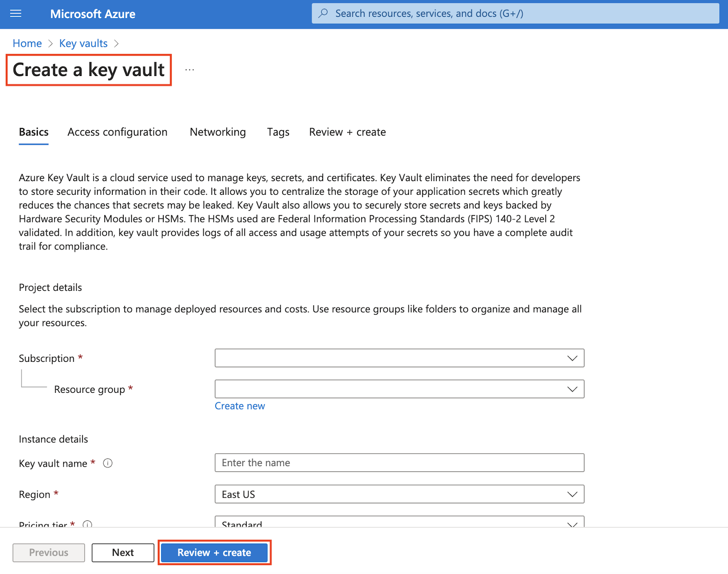Switch to Access configuration tab
Image resolution: width=728 pixels, height=574 pixels.
click(x=117, y=132)
